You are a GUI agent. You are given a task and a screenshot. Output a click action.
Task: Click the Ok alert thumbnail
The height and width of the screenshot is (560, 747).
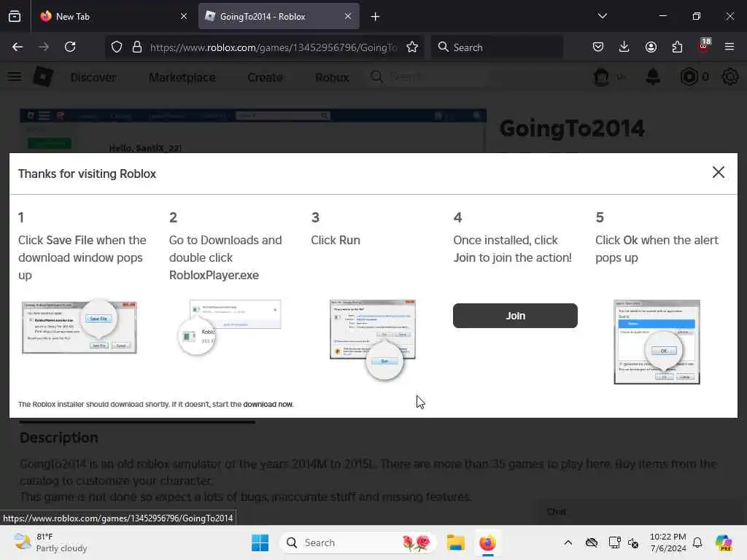tap(657, 342)
